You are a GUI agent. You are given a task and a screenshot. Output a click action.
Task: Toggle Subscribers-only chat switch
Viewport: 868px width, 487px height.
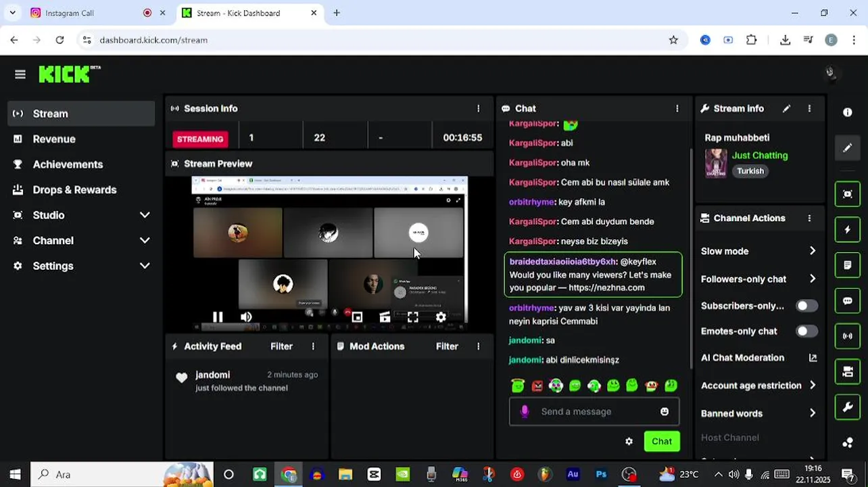[x=806, y=306]
